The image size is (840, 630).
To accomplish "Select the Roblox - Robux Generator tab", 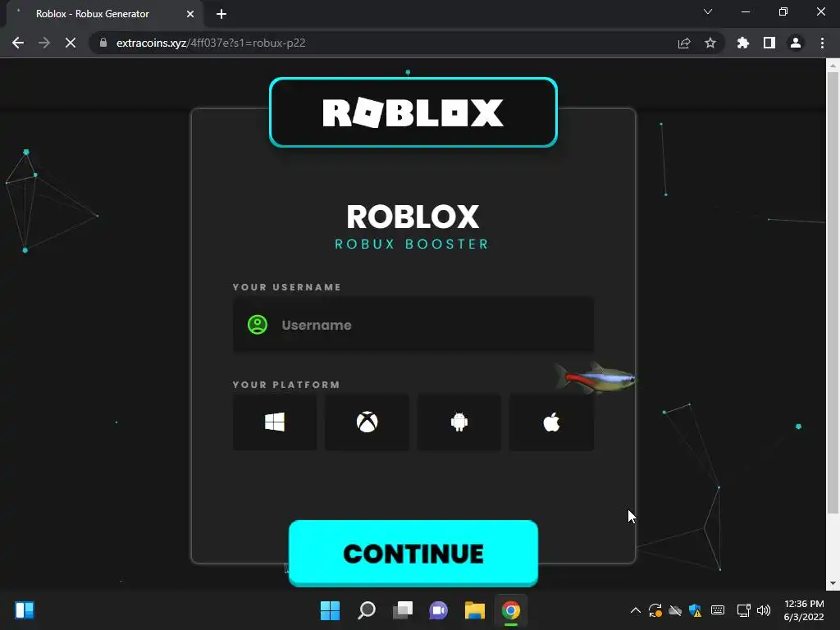I will [102, 14].
